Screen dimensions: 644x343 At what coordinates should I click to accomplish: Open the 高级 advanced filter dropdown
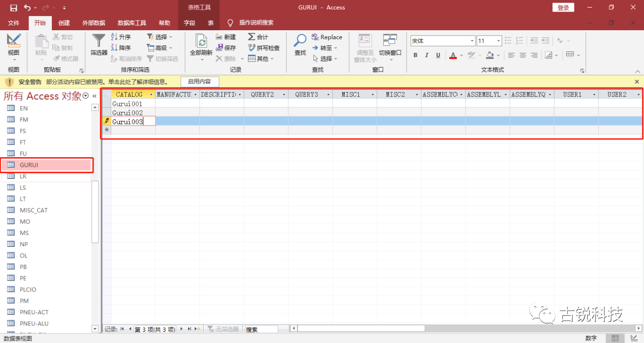[x=159, y=48]
